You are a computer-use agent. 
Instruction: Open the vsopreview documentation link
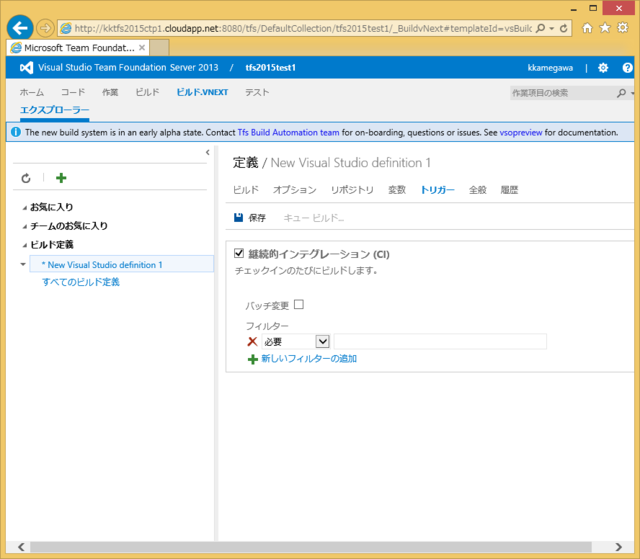[521, 133]
